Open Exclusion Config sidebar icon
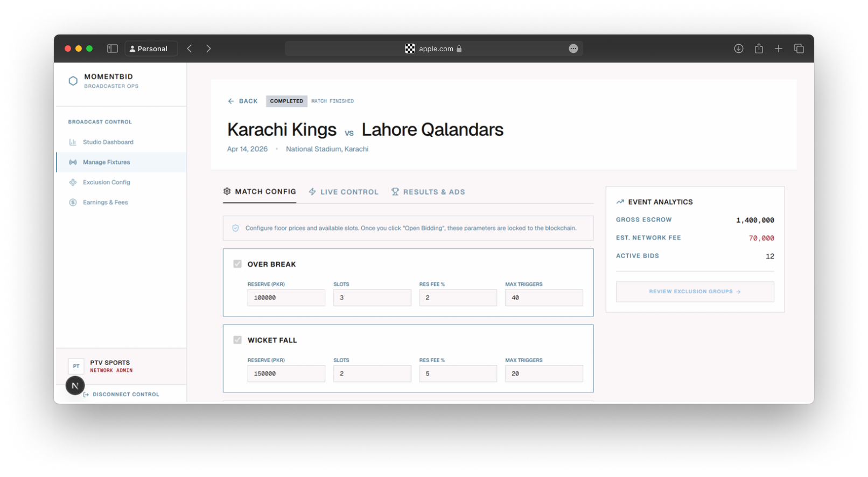This screenshot has height=477, width=868. click(x=73, y=182)
